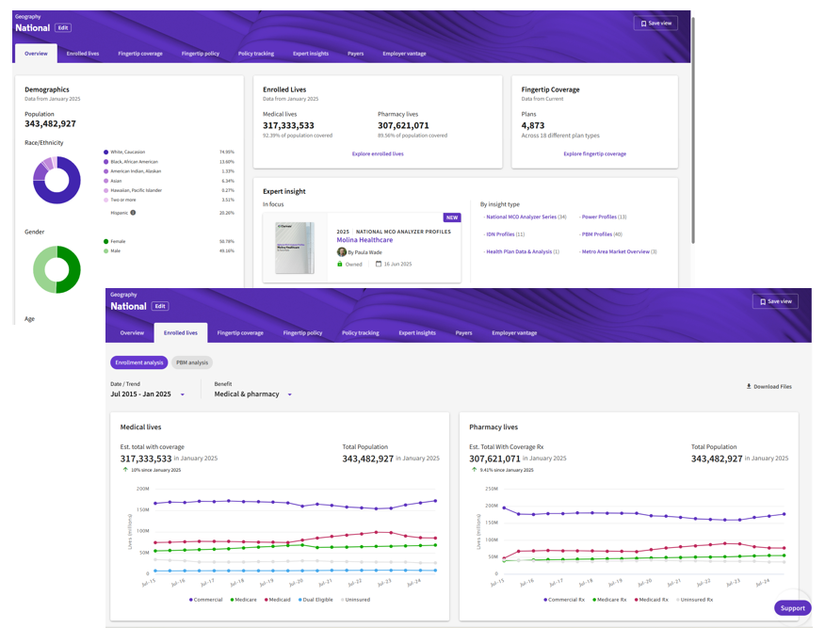Click the green up arrow under Pharmacy lives total
This screenshot has height=644, width=825.
click(x=473, y=468)
